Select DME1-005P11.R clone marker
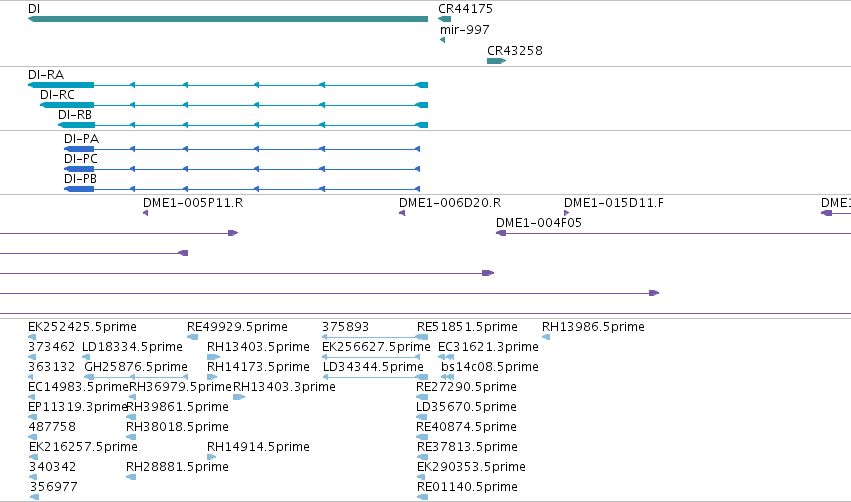This screenshot has height=502, width=851. tap(145, 213)
